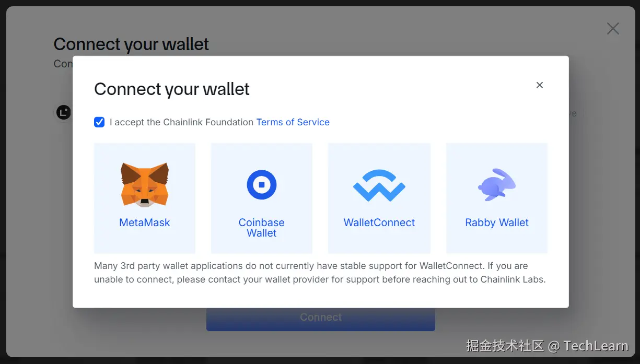640x364 pixels.
Task: Select the purple Rabby rabbit icon
Action: (497, 184)
